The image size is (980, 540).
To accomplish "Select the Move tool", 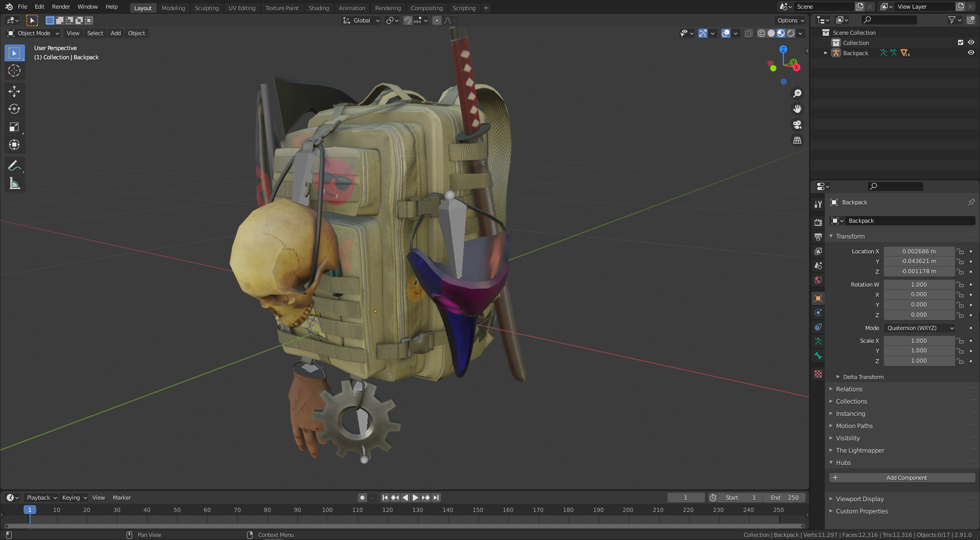I will 14,91.
